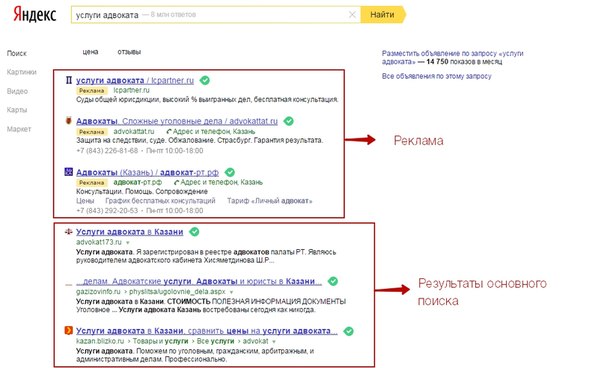
Task: Open the Тариф «Личный адвокат» sitelink
Action: pos(269,201)
